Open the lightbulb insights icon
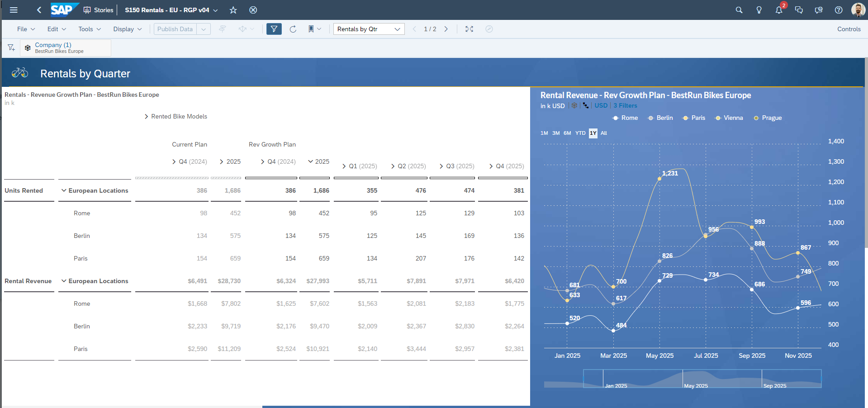Viewport: 868px width, 408px height. click(759, 10)
